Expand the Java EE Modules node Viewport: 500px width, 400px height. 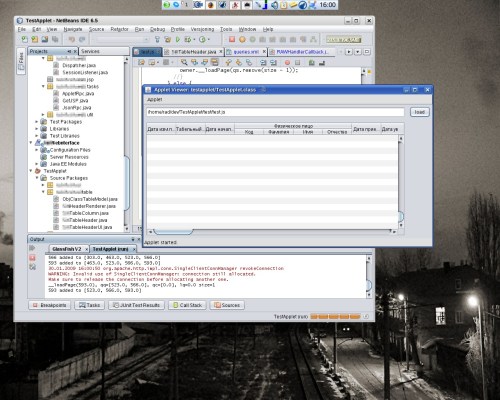pyautogui.click(x=37, y=164)
